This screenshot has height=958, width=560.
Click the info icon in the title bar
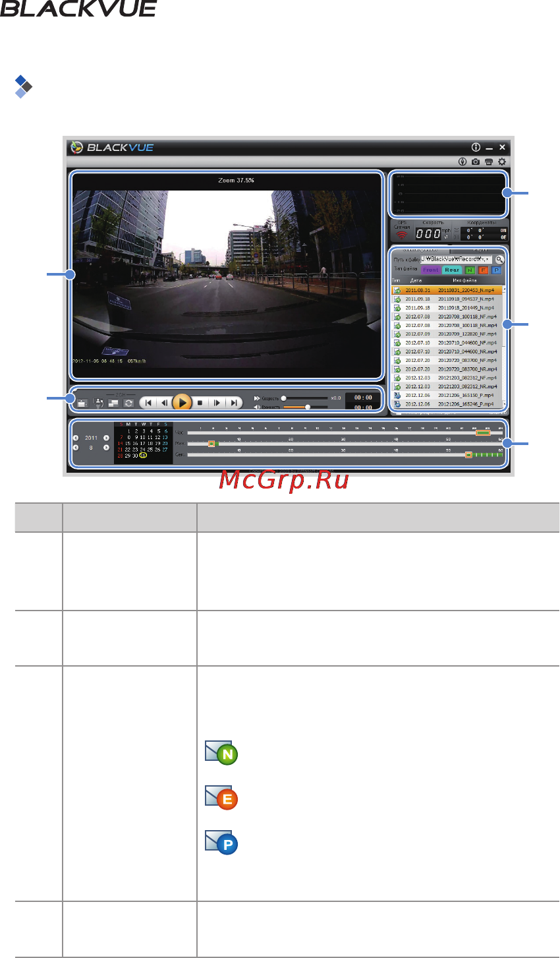click(x=476, y=148)
